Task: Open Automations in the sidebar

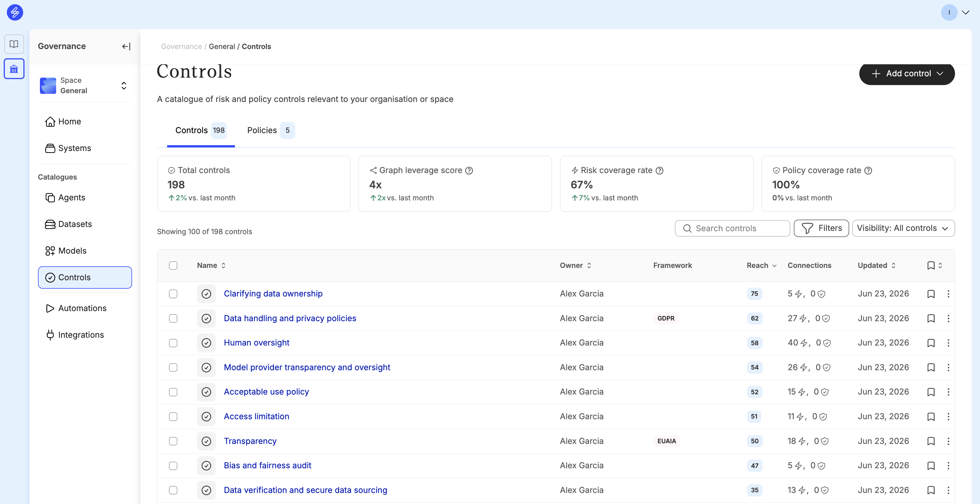Action: 84,308
